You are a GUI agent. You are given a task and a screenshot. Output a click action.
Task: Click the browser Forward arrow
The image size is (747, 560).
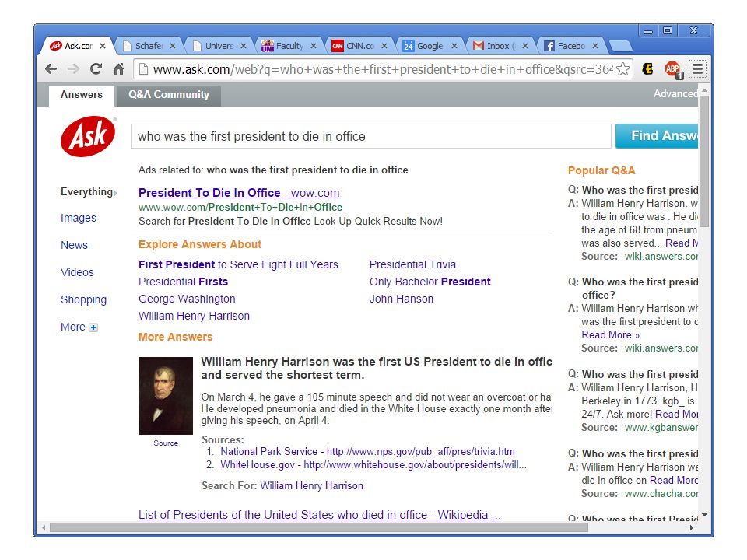click(73, 69)
